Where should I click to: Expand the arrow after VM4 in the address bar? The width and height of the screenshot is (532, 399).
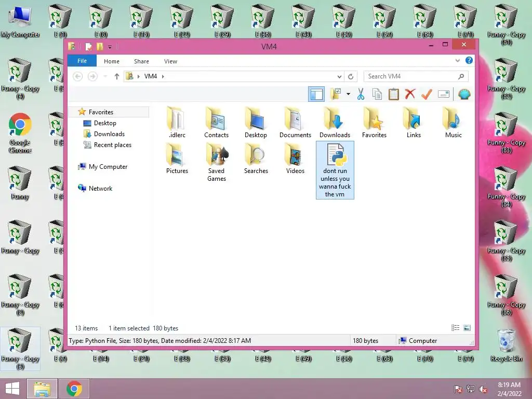(163, 76)
